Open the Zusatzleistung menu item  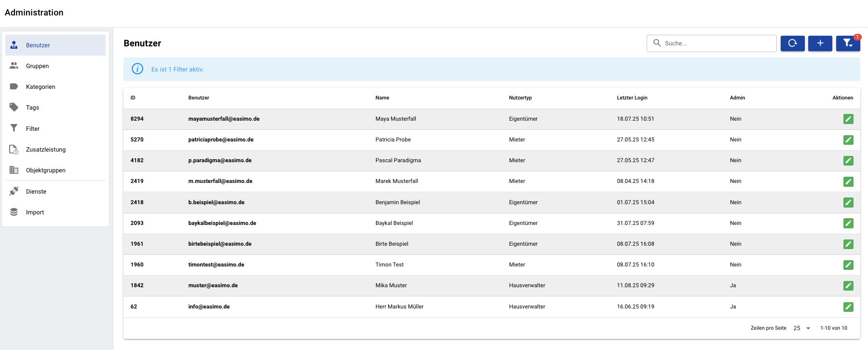click(55, 149)
